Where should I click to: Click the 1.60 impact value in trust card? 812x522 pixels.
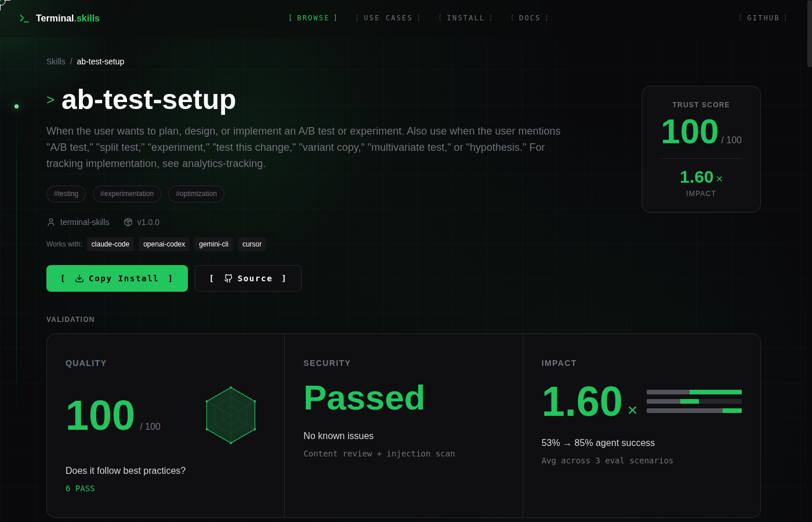pos(697,177)
